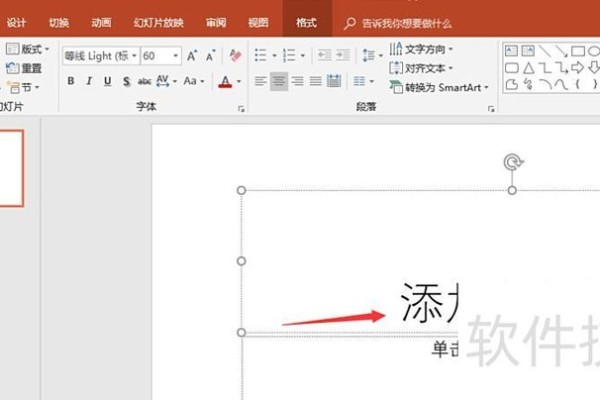This screenshot has height=400, width=600.
Task: Click the rotate handle of title placeholder
Action: coord(513,162)
